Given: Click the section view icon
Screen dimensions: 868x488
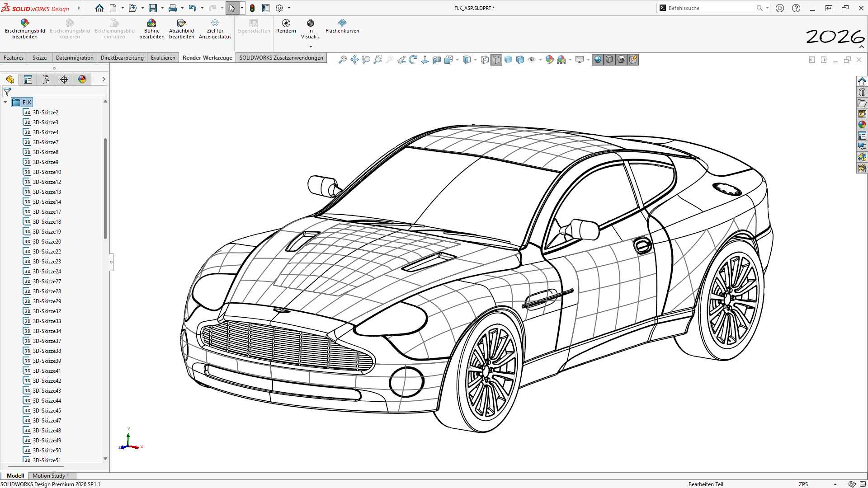Looking at the screenshot, I should pyautogui.click(x=437, y=60).
